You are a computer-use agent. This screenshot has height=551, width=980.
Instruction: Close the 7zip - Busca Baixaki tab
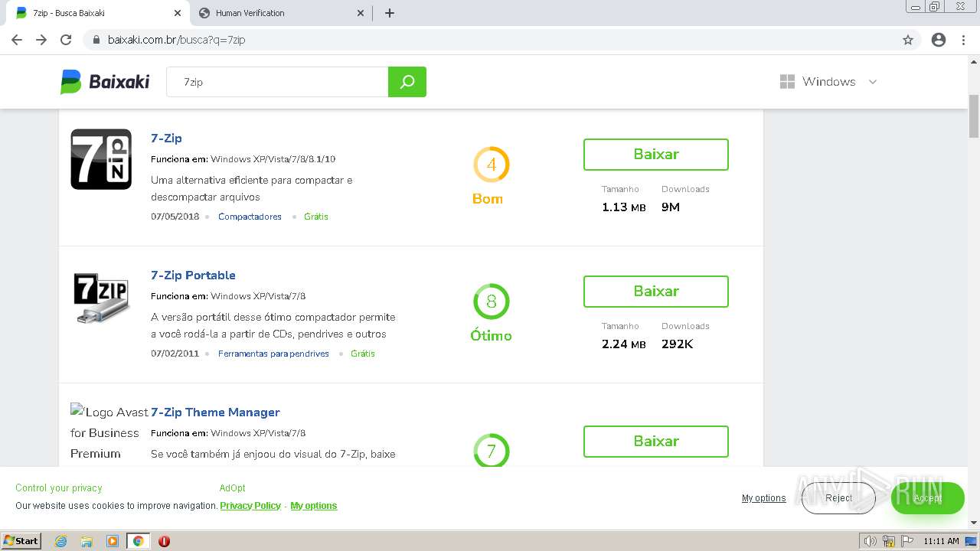(x=178, y=13)
